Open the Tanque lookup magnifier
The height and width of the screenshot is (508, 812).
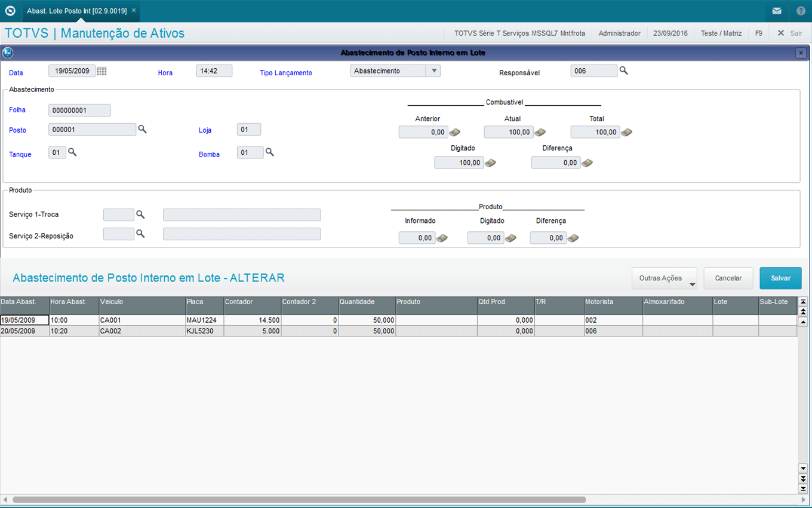[72, 152]
